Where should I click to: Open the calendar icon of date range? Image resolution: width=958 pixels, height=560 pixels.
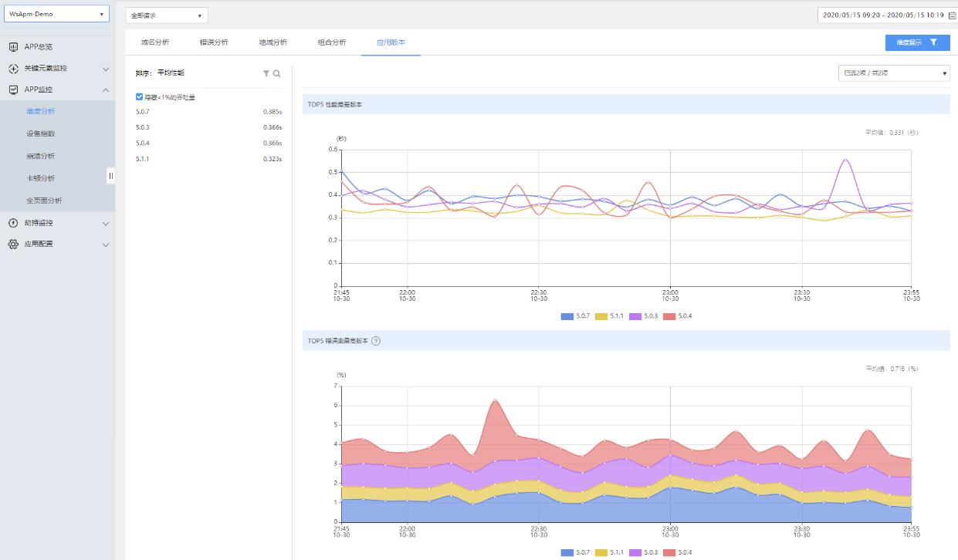click(952, 15)
